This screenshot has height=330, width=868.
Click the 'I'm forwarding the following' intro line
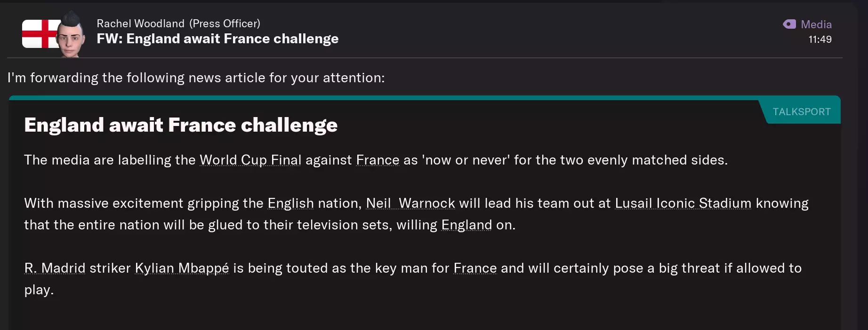click(x=196, y=78)
